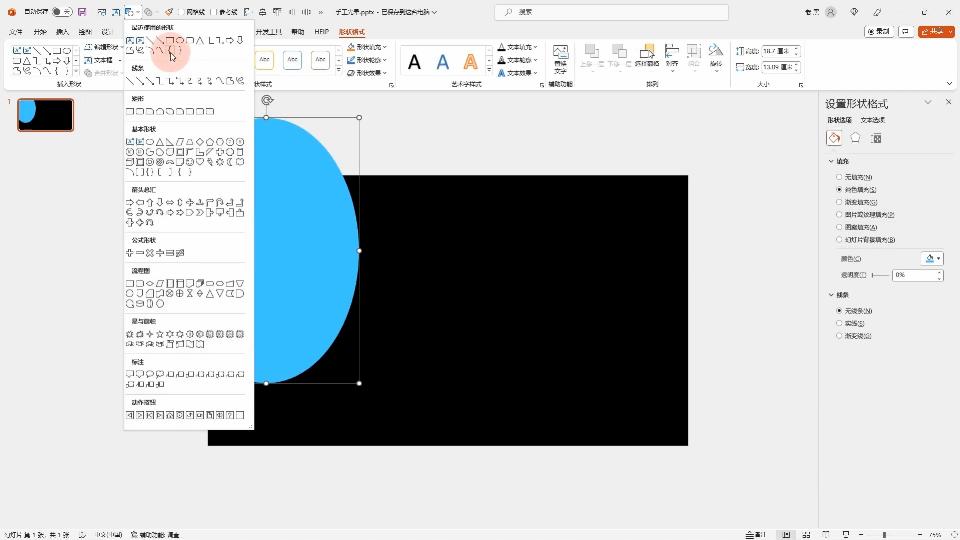Select the Gradient fill radio option
This screenshot has width=960, height=540.
pos(839,202)
